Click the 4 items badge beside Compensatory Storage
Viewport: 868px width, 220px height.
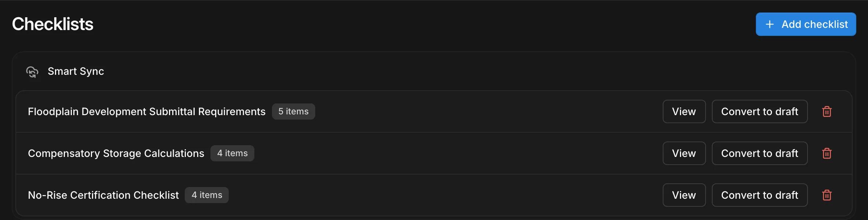pyautogui.click(x=232, y=153)
